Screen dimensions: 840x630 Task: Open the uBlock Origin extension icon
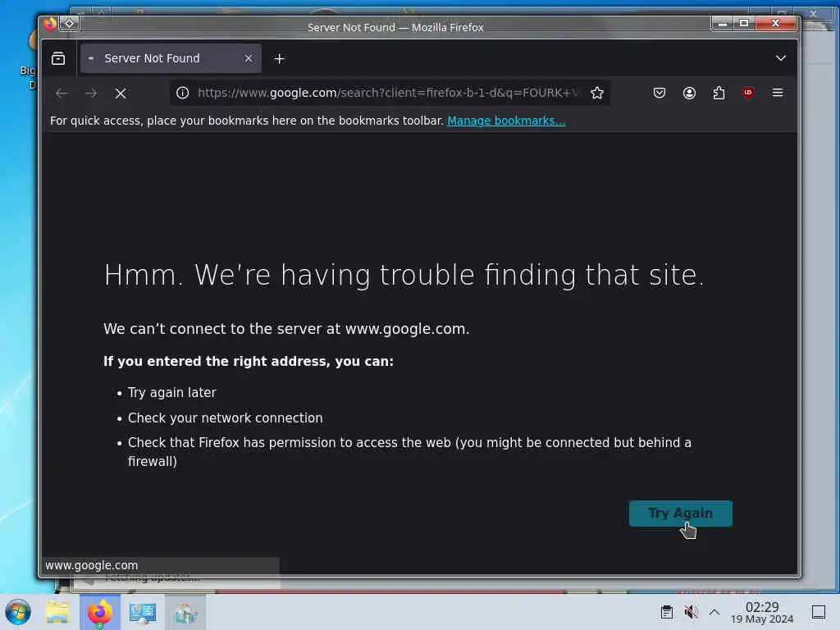point(748,93)
